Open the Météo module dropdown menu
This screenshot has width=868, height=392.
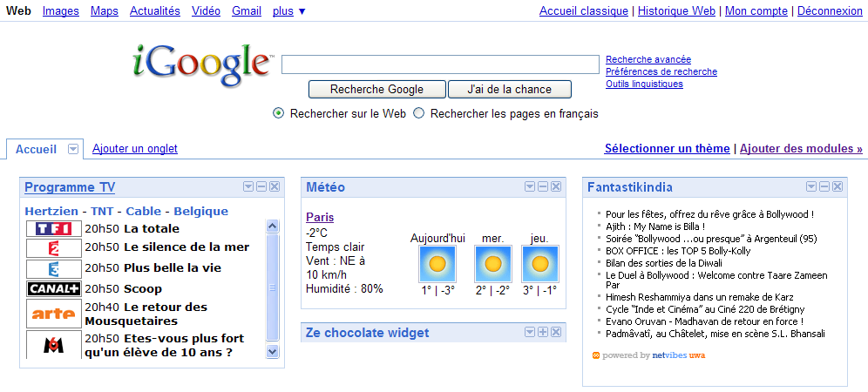click(530, 186)
